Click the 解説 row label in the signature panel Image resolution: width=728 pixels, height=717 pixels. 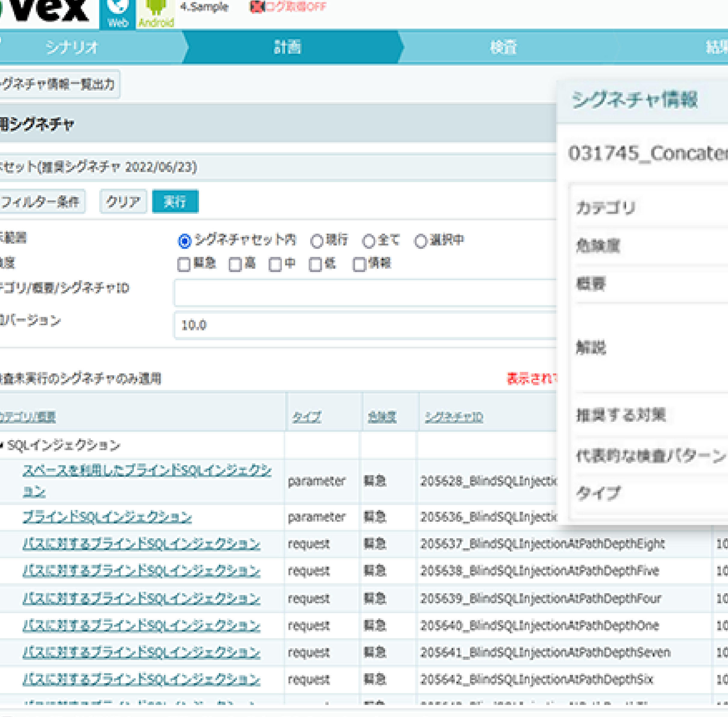(x=591, y=347)
